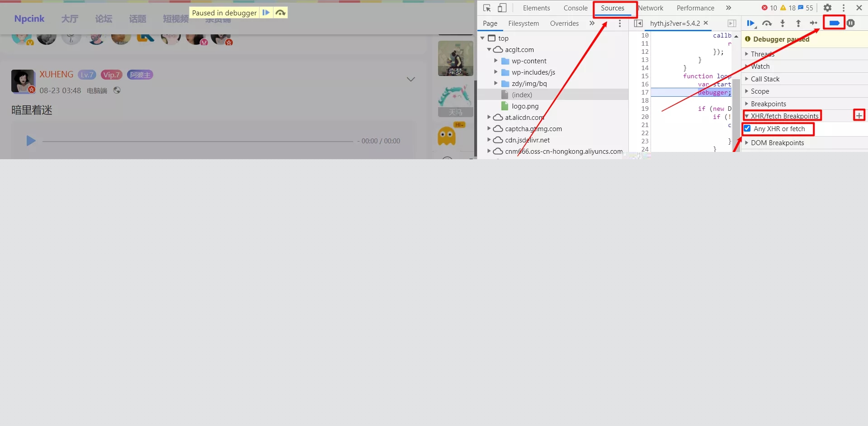Screen dimensions: 868x426
Task: Add XHR/fetch breakpoint with plus icon
Action: coord(859,116)
